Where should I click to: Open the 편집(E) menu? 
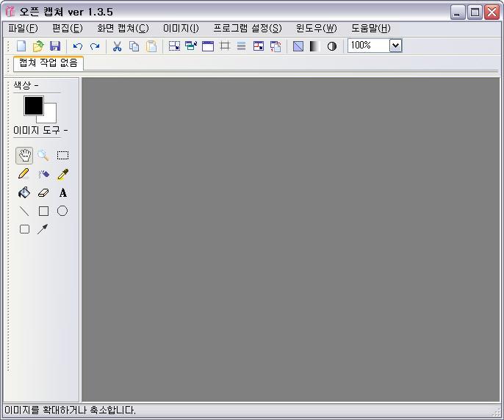(x=68, y=29)
